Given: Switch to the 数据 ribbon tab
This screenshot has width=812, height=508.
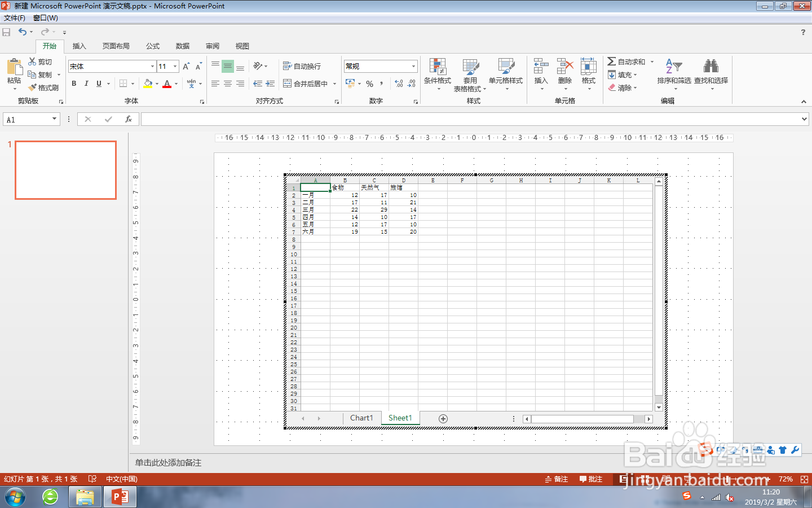Looking at the screenshot, I should [x=182, y=46].
